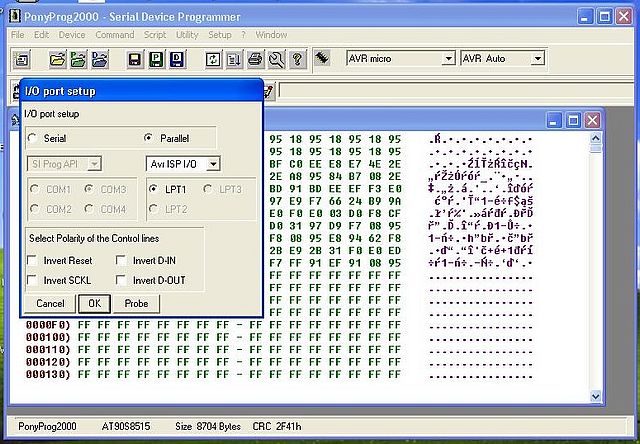Minimize the inner hex editor window

click(554, 120)
